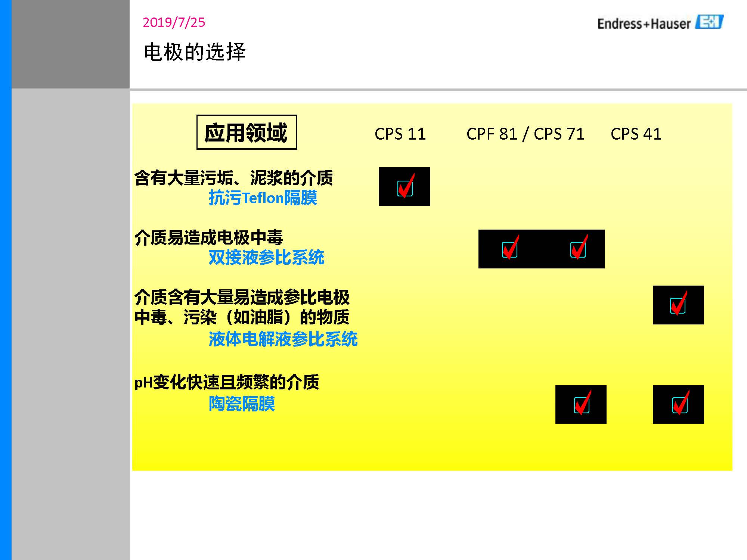Select the CPS 11 column header

(x=400, y=134)
